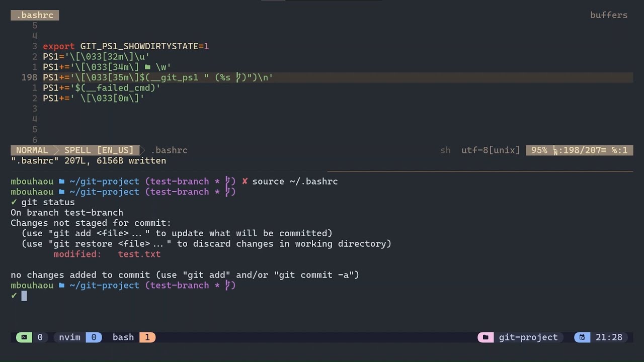Place cursor on export GIT_PS1_SHOWDIRTYSTATE=1 line

click(126, 46)
